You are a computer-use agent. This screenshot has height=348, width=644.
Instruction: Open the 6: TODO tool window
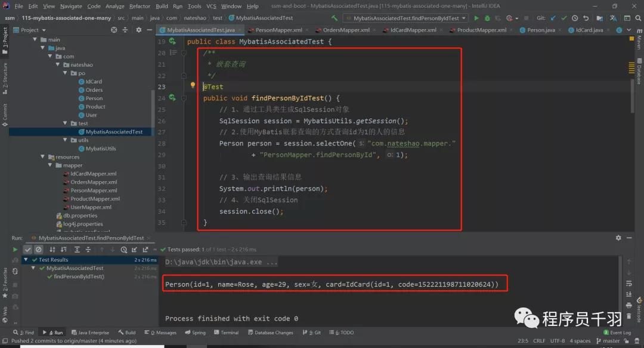click(x=341, y=333)
